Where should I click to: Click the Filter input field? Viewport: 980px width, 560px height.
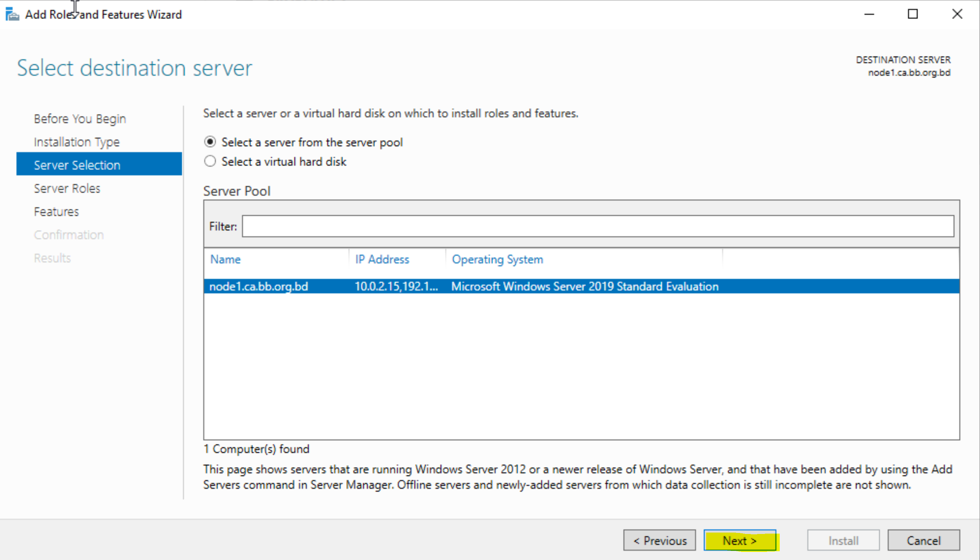click(x=598, y=226)
